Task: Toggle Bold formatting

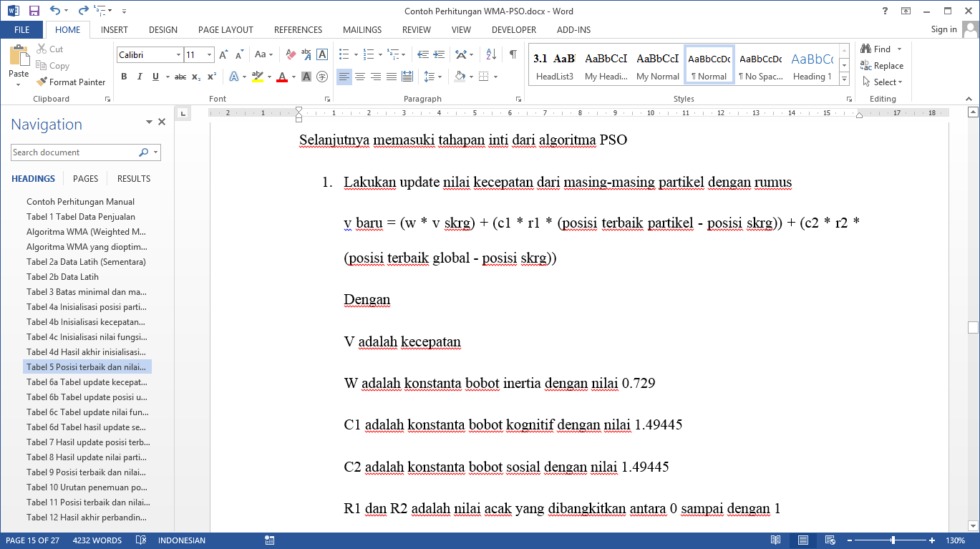Action: point(124,77)
